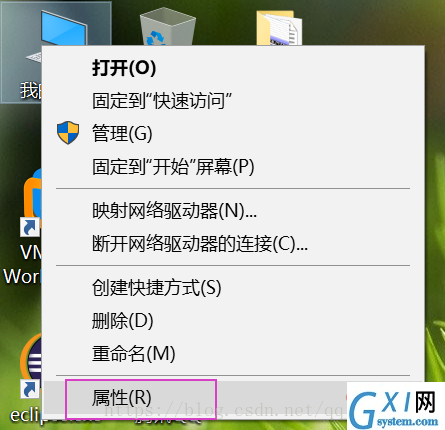Screen dimensions: 445x430
Task: Click the GXI网 system.com logo
Action: 396,406
